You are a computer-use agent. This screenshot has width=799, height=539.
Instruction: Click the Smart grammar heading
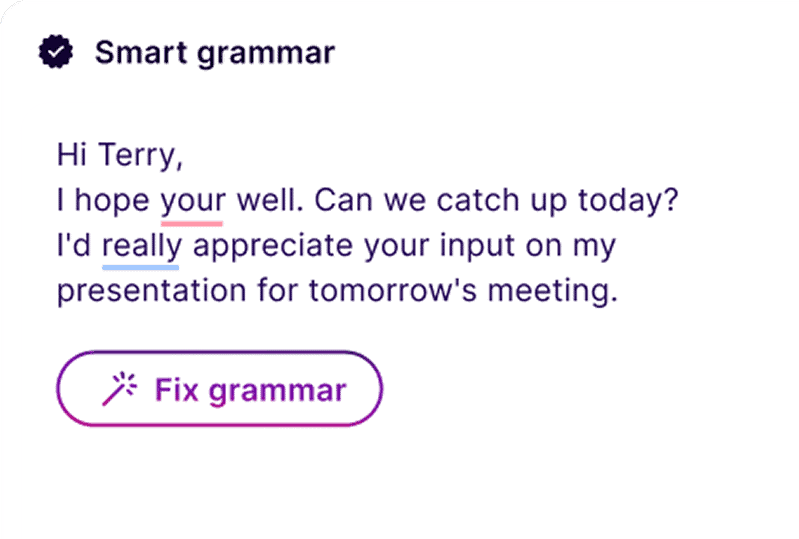point(214,53)
